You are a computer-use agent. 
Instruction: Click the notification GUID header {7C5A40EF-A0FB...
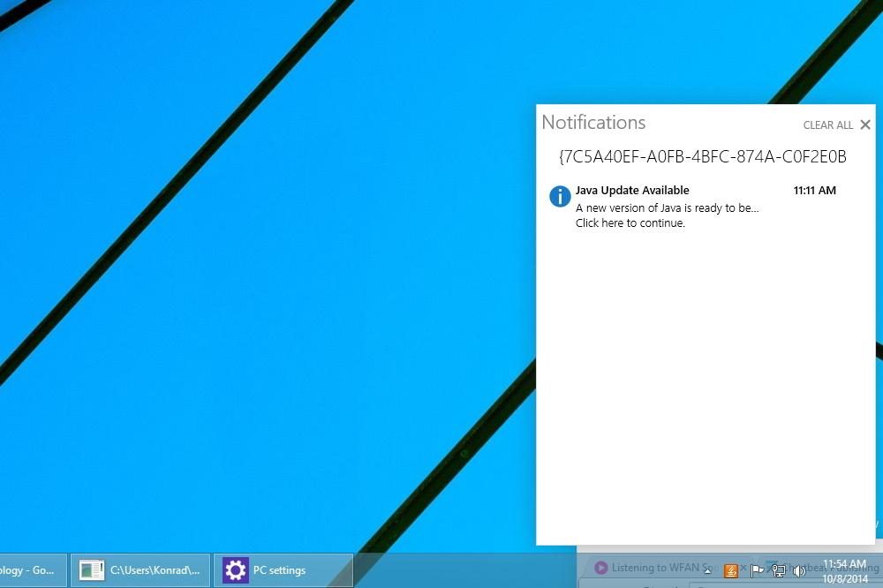coord(702,156)
